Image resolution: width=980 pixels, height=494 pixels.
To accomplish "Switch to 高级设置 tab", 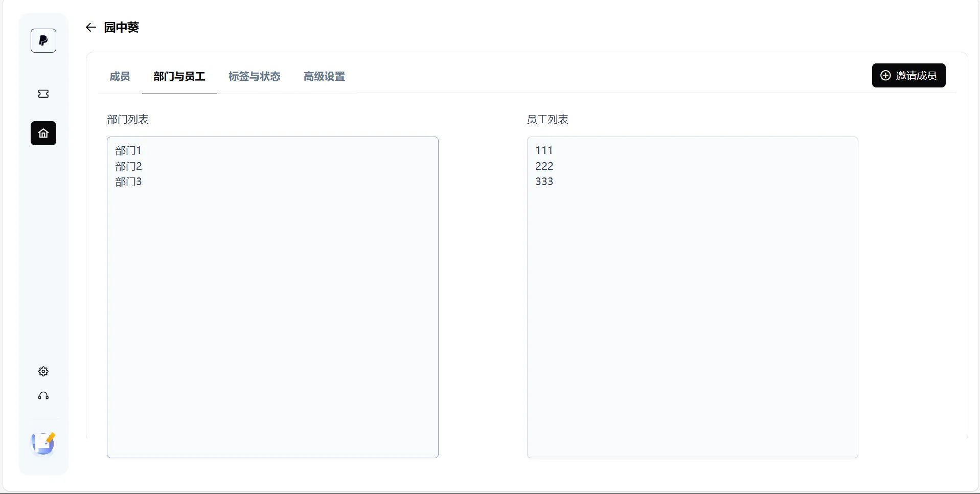I will click(x=325, y=77).
